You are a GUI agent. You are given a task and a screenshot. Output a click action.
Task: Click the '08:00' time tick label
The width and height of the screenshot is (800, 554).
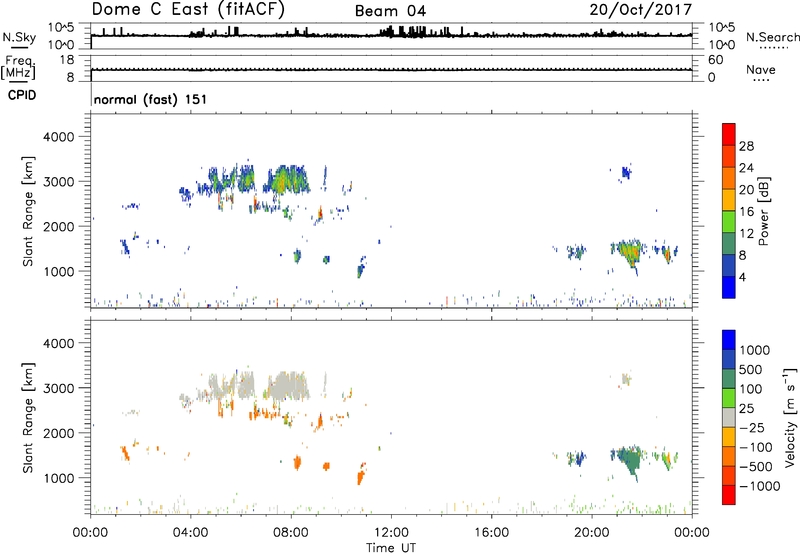pos(291,533)
